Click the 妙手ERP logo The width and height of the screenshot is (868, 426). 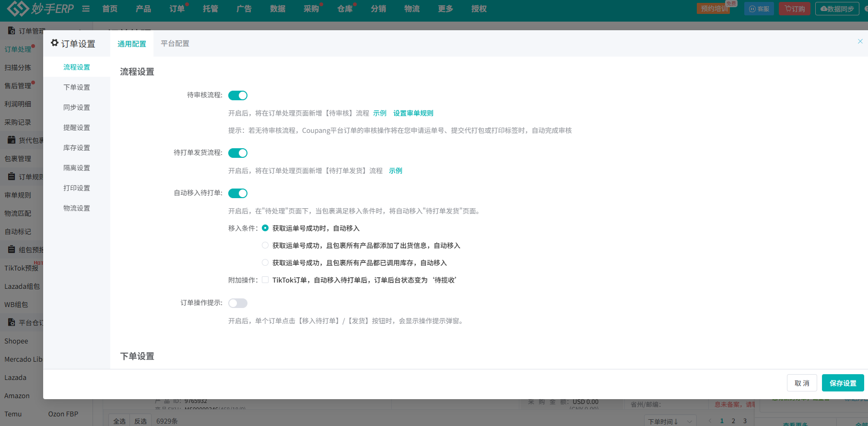click(40, 8)
